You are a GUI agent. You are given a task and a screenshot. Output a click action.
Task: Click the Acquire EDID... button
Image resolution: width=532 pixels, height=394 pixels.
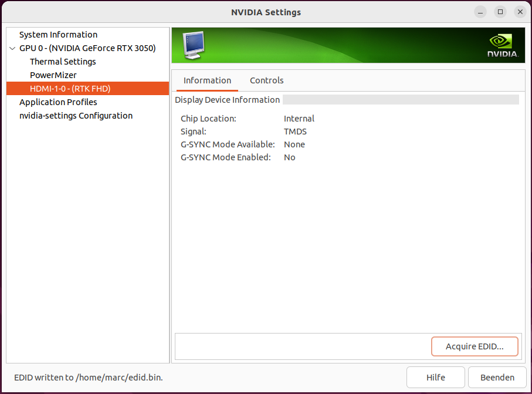point(475,346)
